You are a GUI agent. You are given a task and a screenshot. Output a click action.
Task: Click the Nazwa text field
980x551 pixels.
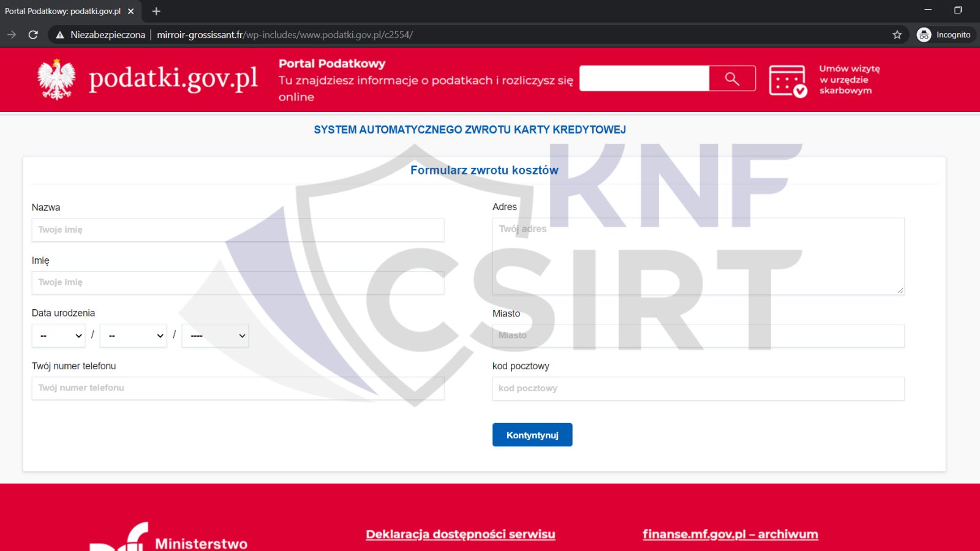point(238,230)
